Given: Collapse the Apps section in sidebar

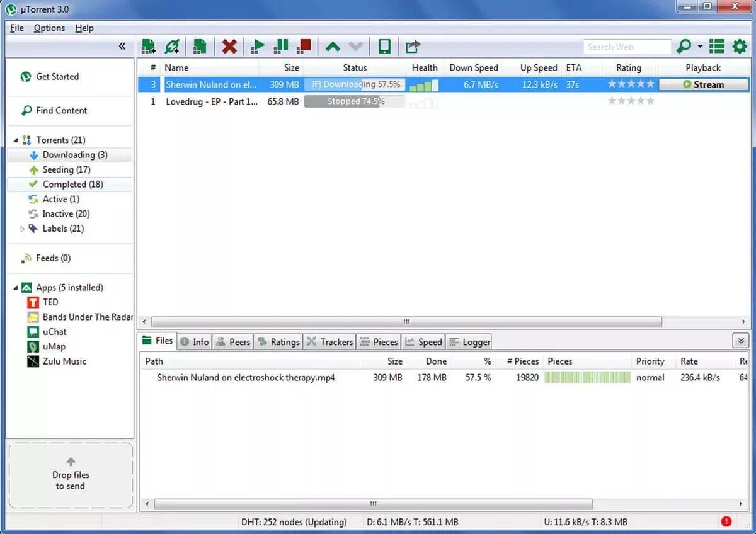Looking at the screenshot, I should coord(15,287).
